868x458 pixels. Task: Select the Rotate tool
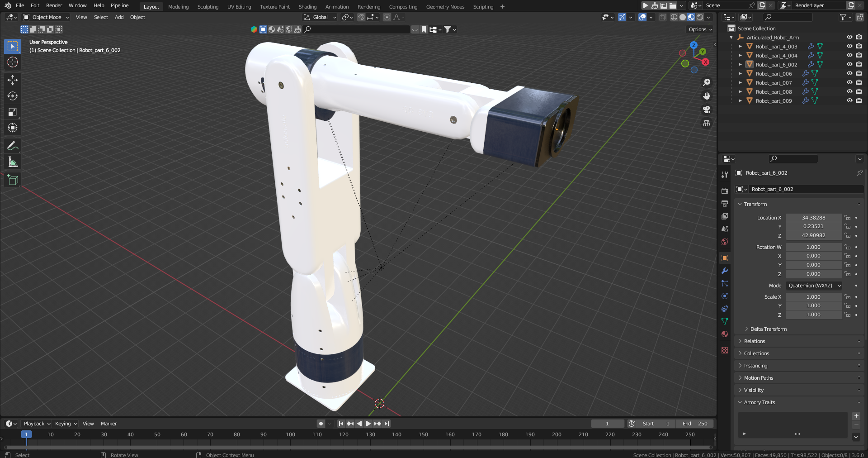13,96
